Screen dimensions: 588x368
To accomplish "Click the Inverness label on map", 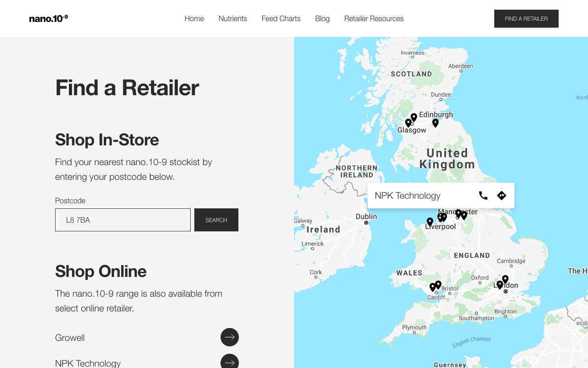I will (x=413, y=53).
